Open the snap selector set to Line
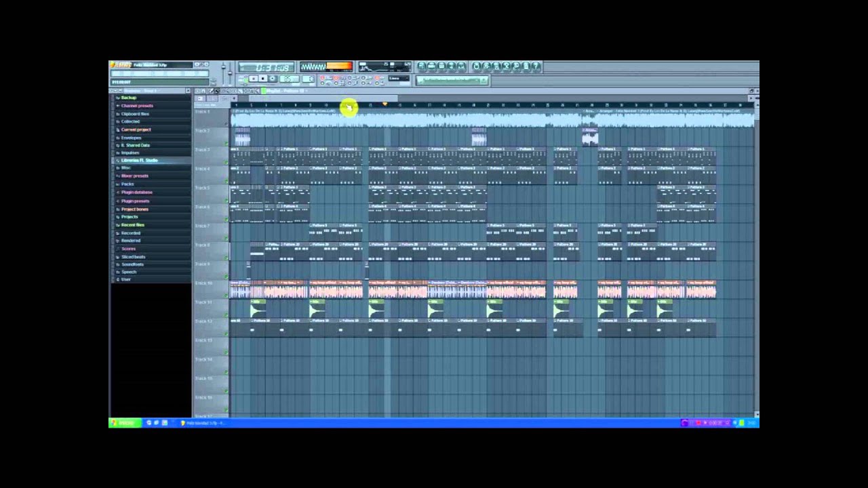This screenshot has width=868, height=488. pos(399,79)
